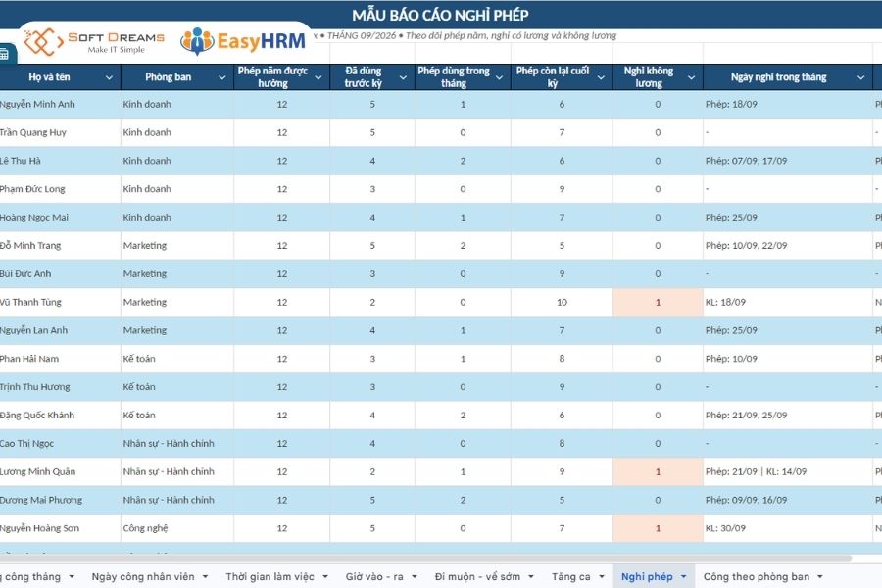This screenshot has width=882, height=588.
Task: Select Phan Hải Nam's Kế toán department cell
Action: (177, 359)
